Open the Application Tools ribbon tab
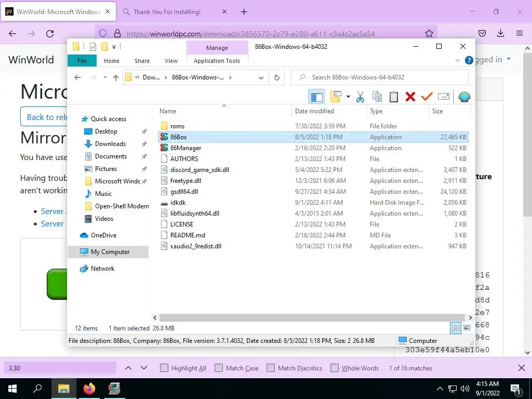532x399 pixels. point(217,61)
